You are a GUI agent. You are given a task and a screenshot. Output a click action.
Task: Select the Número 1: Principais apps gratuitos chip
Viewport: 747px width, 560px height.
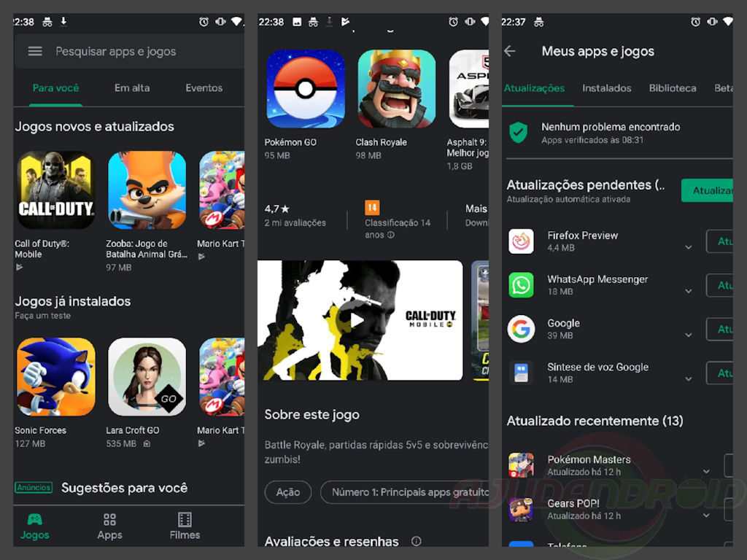pos(405,492)
